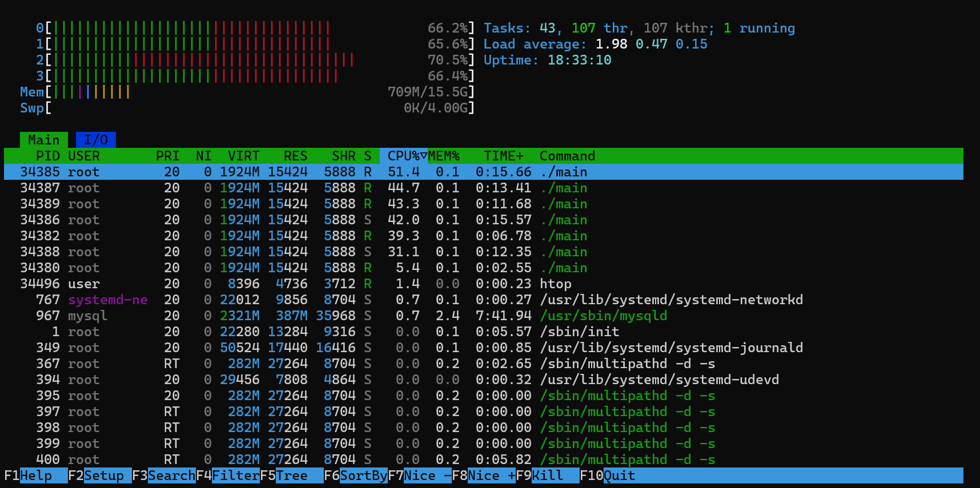Toggle F5 Tree view

click(x=292, y=475)
